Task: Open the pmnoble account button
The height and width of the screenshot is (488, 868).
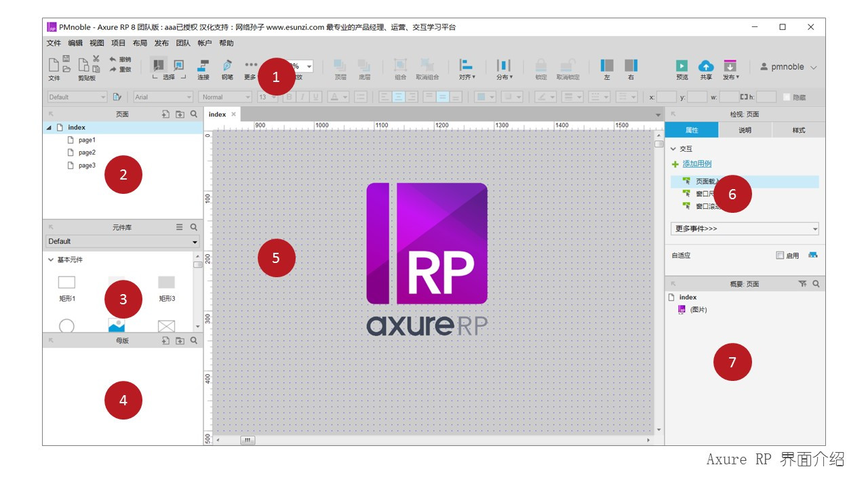Action: tap(788, 67)
